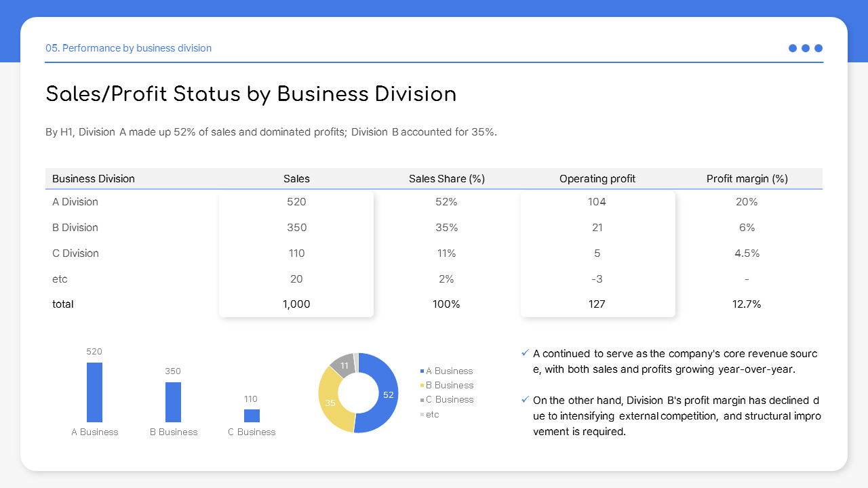Click the checkmark beside the second bullet note
Image resolution: width=868 pixels, height=488 pixels.
(525, 399)
